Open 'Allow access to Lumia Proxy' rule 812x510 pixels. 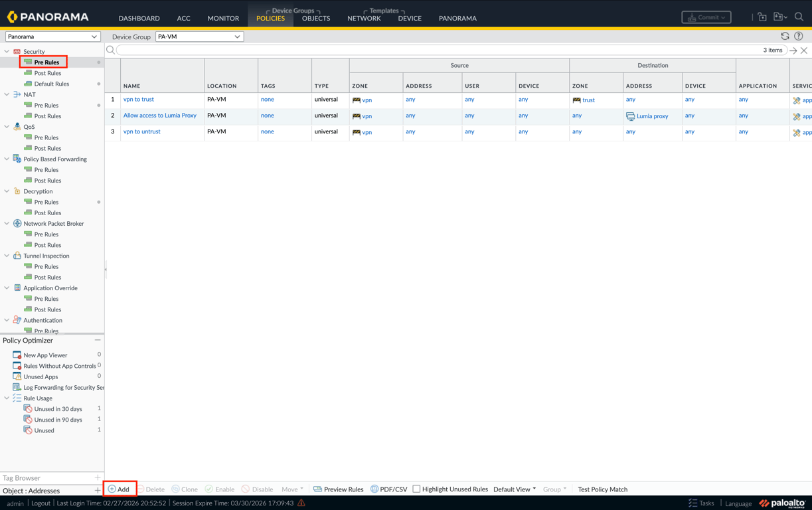pyautogui.click(x=160, y=116)
